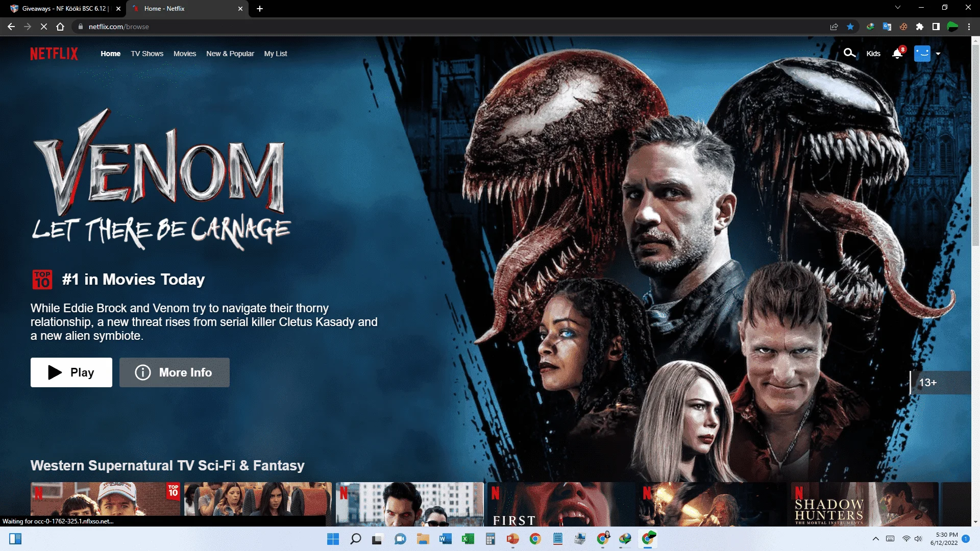Open the First Kill thumbnail
This screenshot has width=980, height=551.
561,504
